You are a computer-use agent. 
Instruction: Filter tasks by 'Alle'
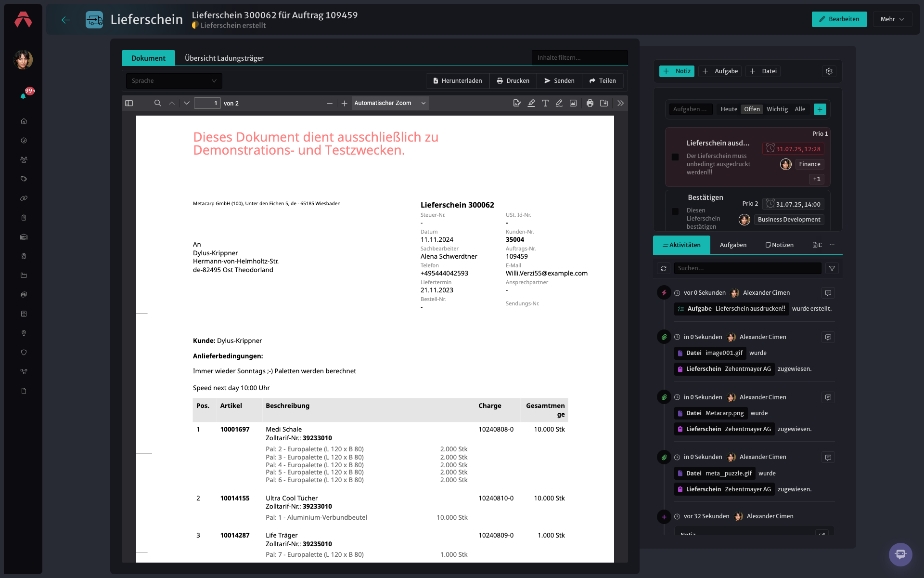pyautogui.click(x=800, y=109)
